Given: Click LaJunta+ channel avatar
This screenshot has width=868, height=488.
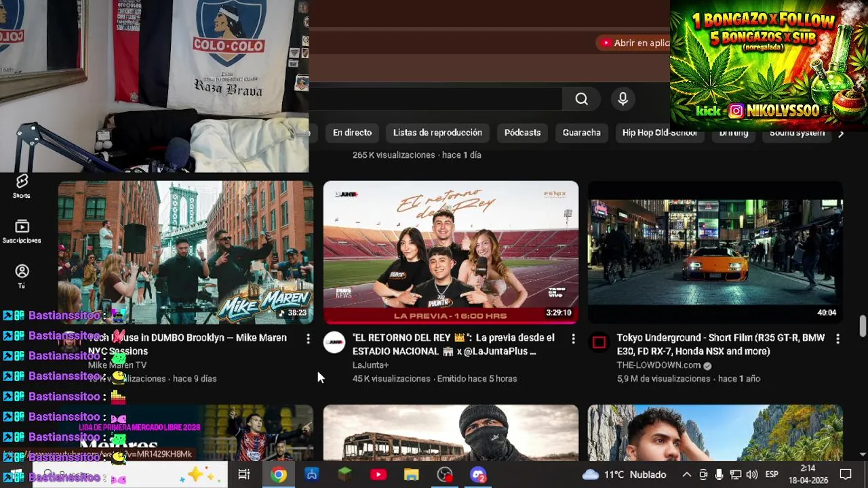Looking at the screenshot, I should (334, 342).
